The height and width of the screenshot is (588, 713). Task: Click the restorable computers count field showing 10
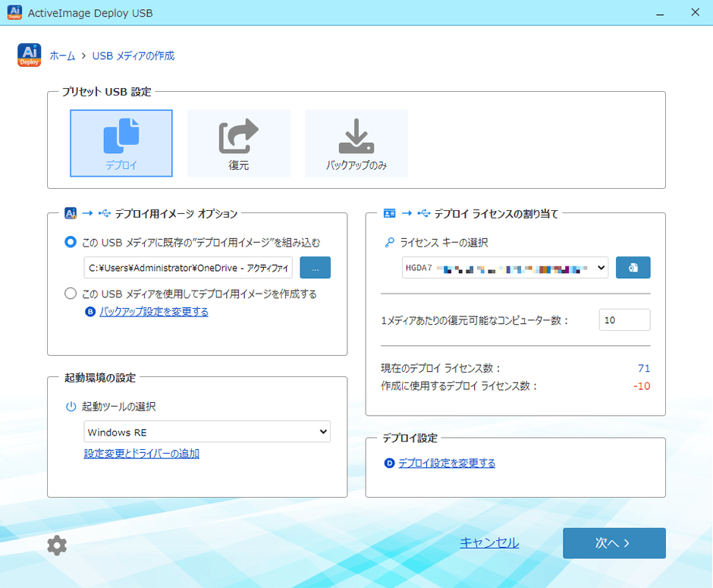tap(624, 319)
